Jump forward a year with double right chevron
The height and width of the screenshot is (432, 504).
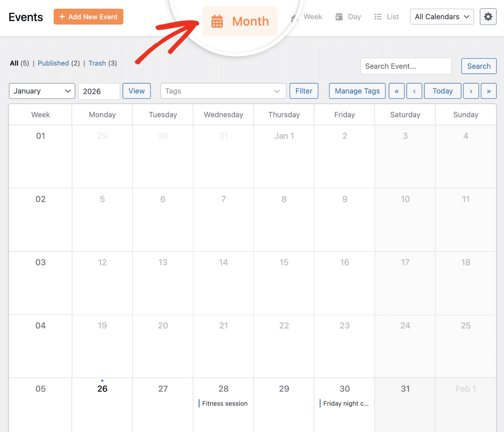point(489,91)
